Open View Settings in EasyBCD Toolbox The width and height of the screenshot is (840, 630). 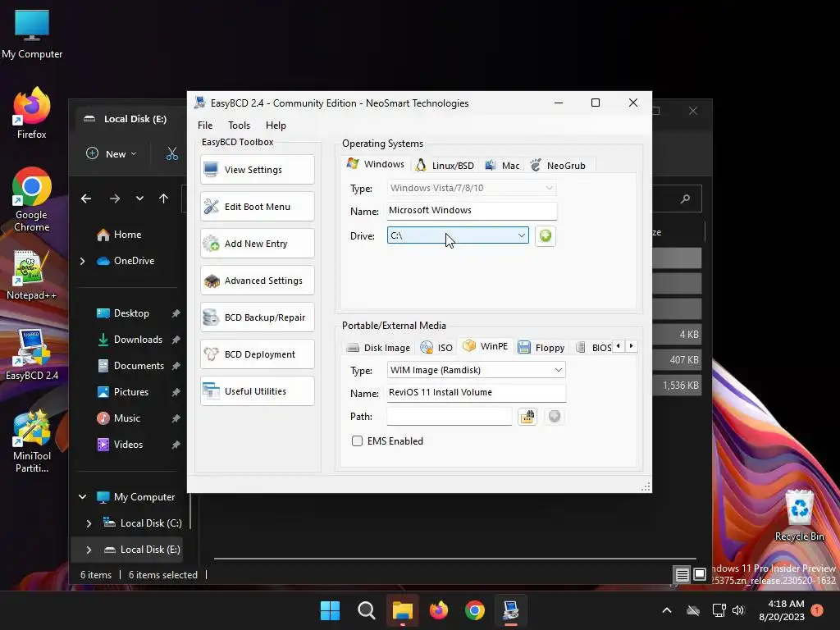pyautogui.click(x=257, y=170)
